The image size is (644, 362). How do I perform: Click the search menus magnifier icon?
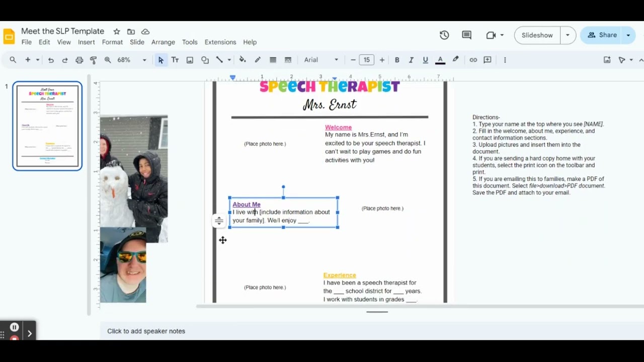tap(13, 60)
